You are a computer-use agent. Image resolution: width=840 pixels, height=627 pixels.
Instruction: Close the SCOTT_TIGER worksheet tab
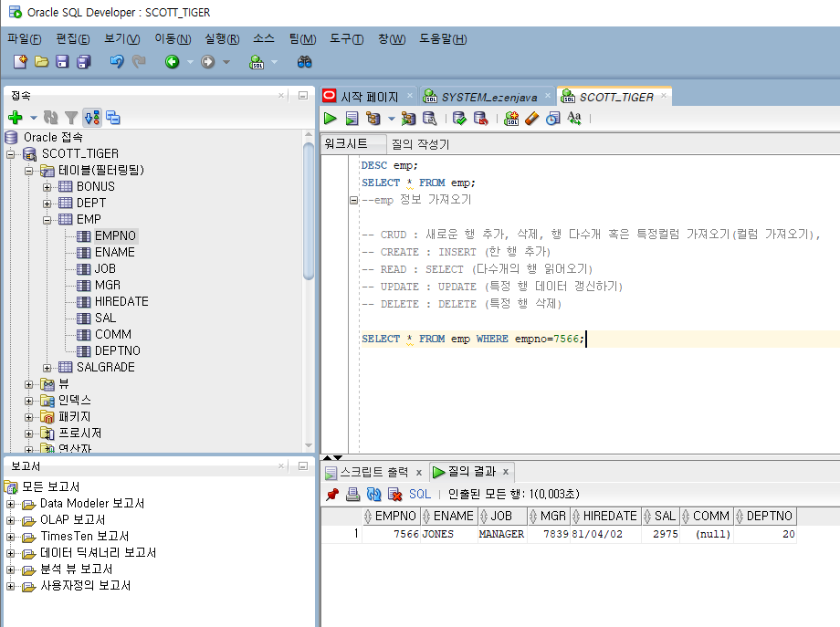coord(664,96)
